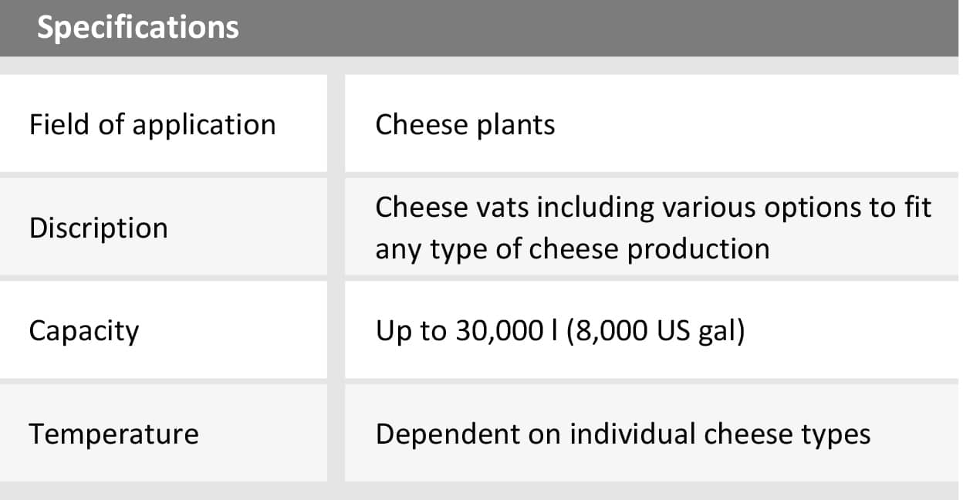Click the '(8,000 US gal)' conversion text

coord(655,331)
